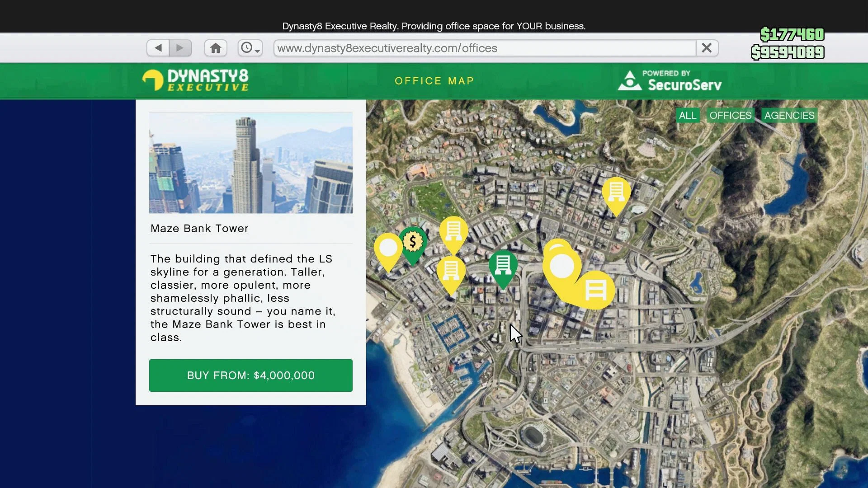This screenshot has width=868, height=488.
Task: Select the green office building map pin
Action: (x=503, y=266)
